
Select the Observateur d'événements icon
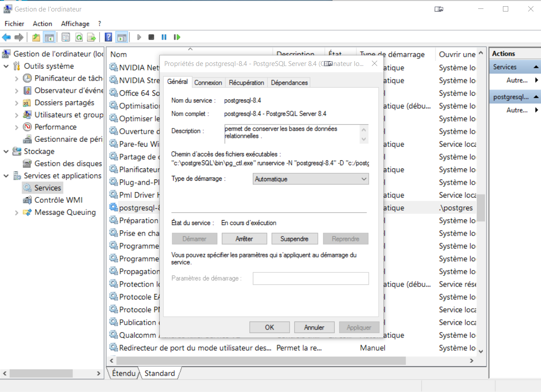[27, 90]
